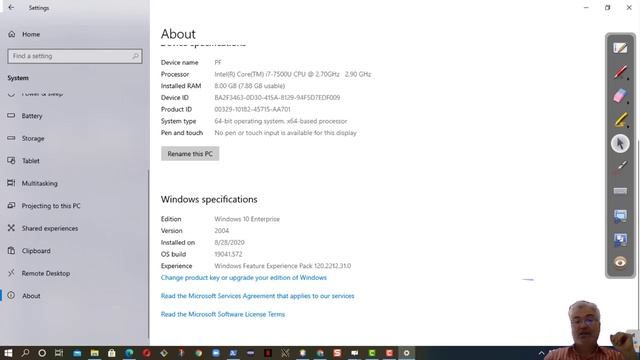The width and height of the screenshot is (640, 360).
Task: Open the Microsoft Software License Terms link
Action: [x=223, y=314]
